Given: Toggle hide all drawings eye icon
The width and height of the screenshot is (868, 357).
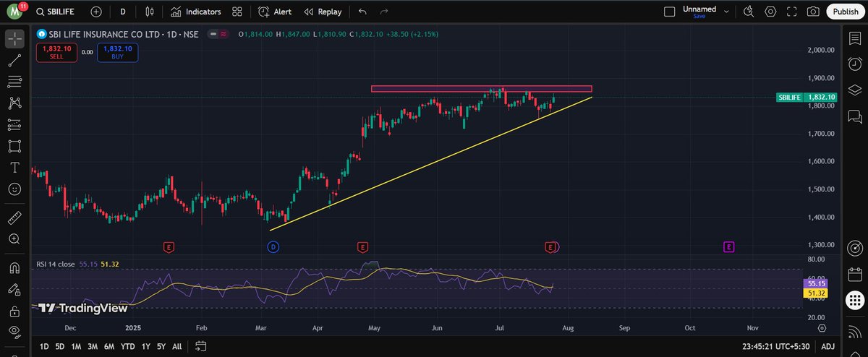Looking at the screenshot, I should 14,332.
